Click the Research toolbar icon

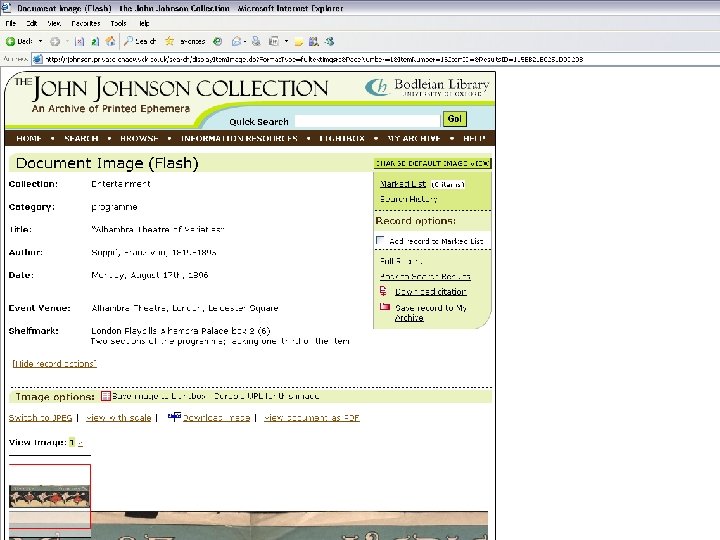(x=314, y=41)
